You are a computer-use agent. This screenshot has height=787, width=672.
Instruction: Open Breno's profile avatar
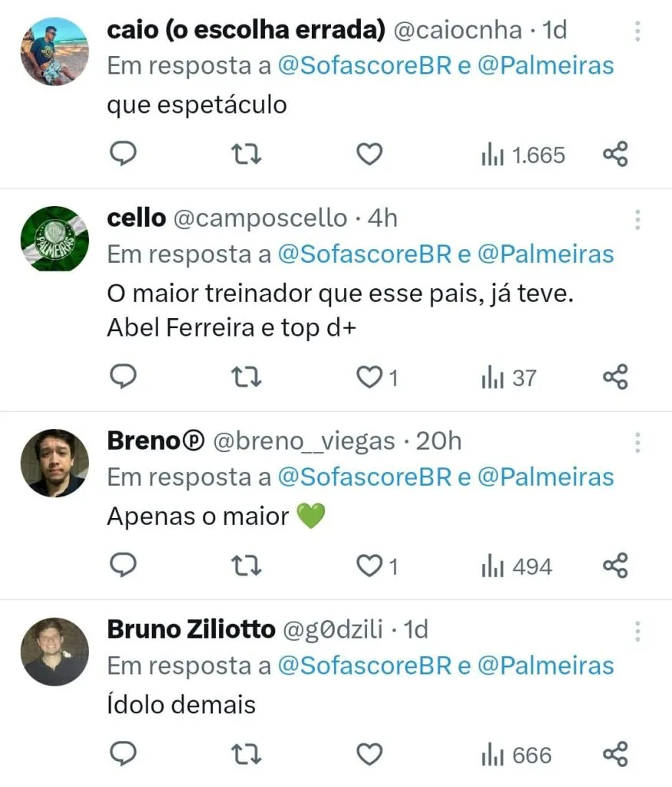point(54,463)
